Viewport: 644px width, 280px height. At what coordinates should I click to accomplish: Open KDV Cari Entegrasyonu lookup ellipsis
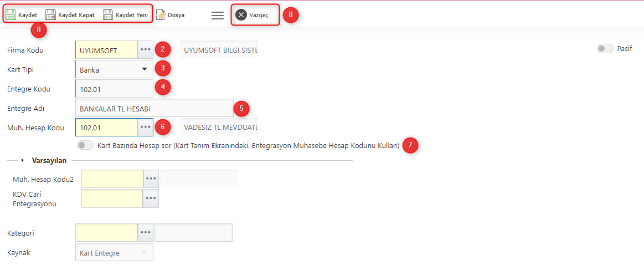tap(151, 198)
